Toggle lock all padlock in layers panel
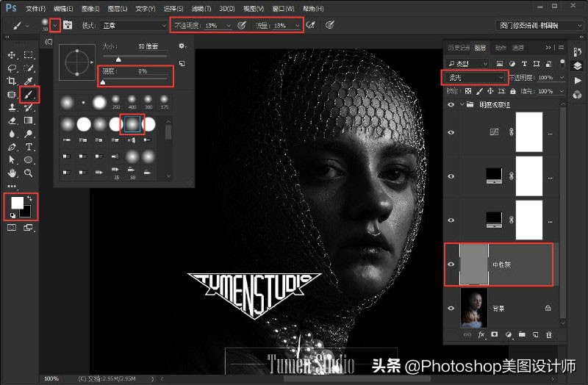 coord(513,91)
